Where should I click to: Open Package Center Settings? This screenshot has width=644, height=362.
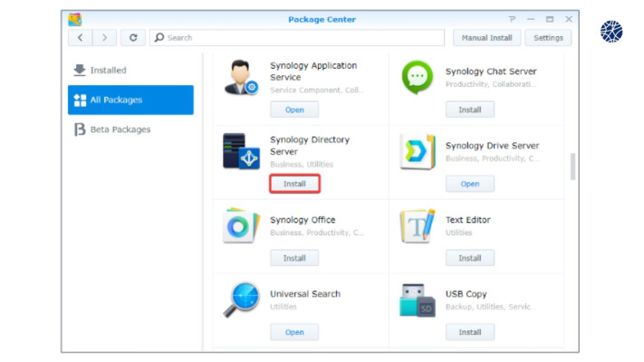[x=548, y=38]
